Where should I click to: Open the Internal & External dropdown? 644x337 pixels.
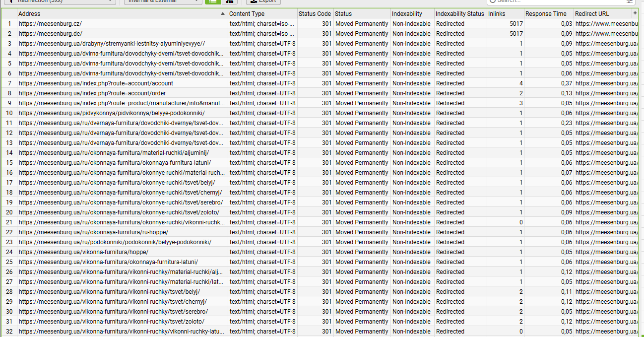click(163, 1)
